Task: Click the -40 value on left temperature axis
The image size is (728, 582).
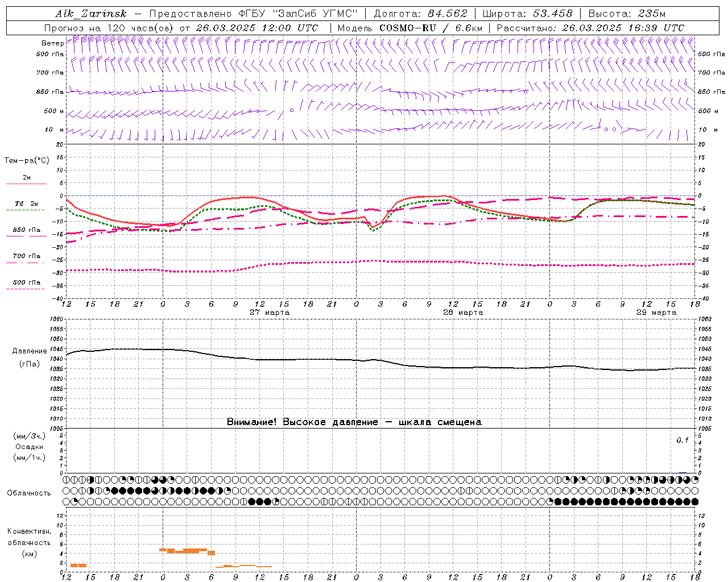Action: (59, 298)
